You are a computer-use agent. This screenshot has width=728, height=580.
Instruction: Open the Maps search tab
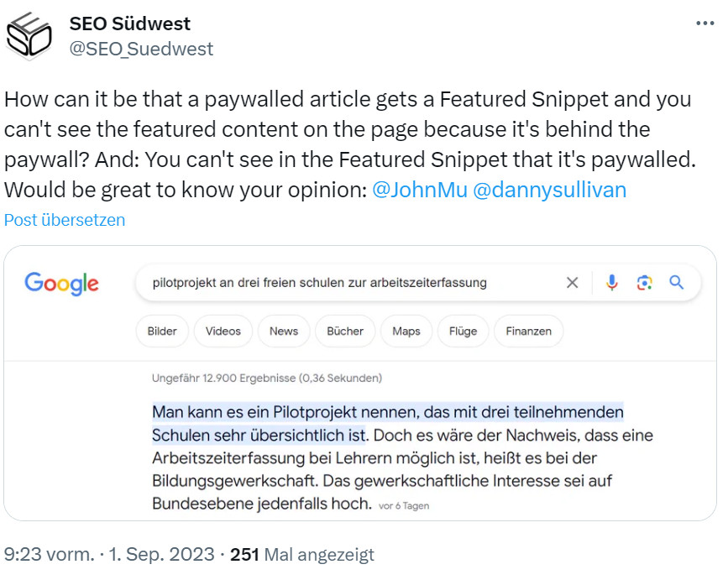coord(406,331)
